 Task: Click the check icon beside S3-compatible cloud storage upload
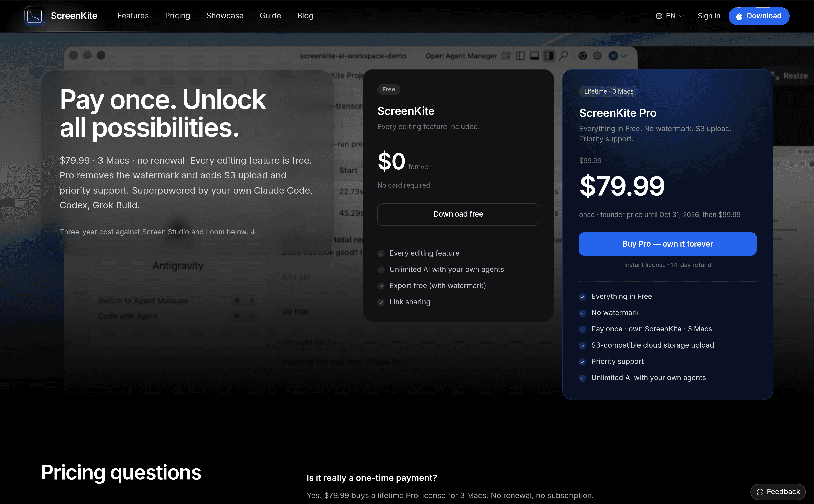pyautogui.click(x=583, y=346)
